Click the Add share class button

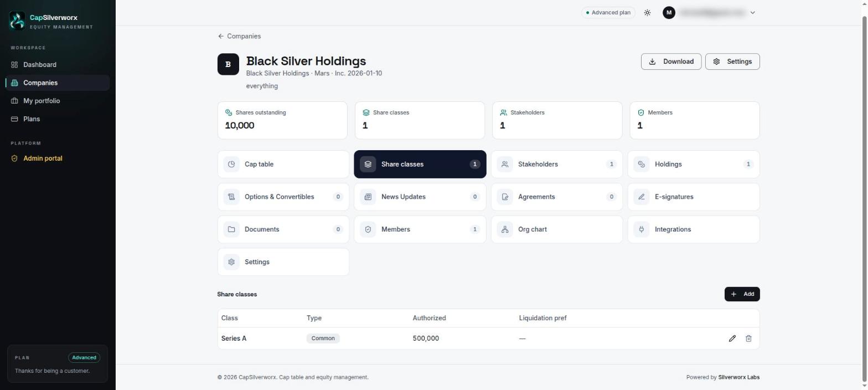(x=742, y=294)
